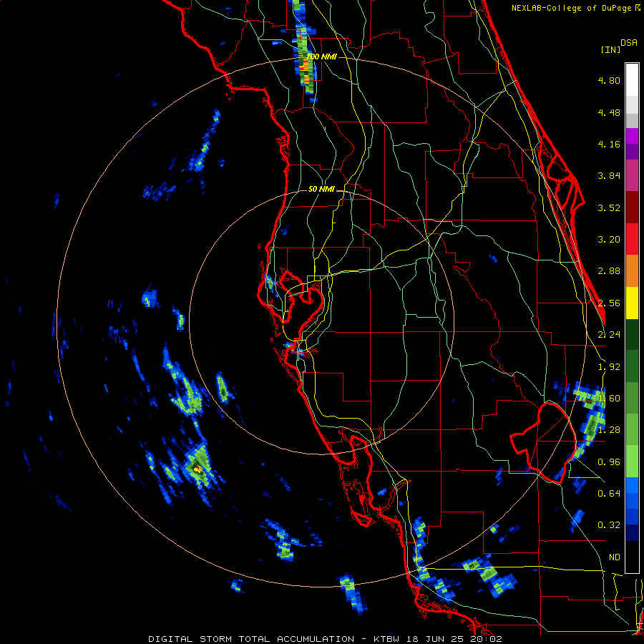Click the DSA product label
644x644 pixels.
point(629,43)
